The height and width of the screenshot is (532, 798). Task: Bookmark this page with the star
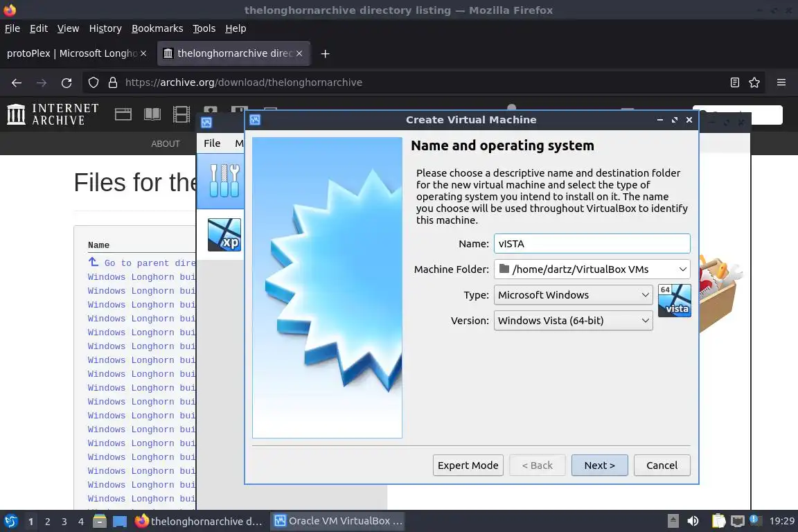754,82
